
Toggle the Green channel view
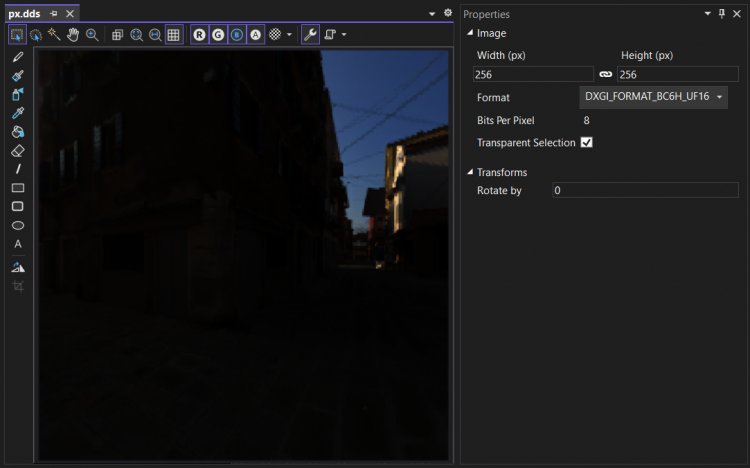pos(218,34)
